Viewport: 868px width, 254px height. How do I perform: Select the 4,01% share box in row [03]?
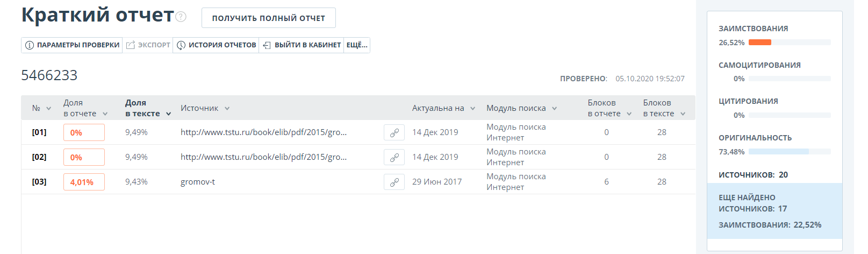tap(84, 182)
